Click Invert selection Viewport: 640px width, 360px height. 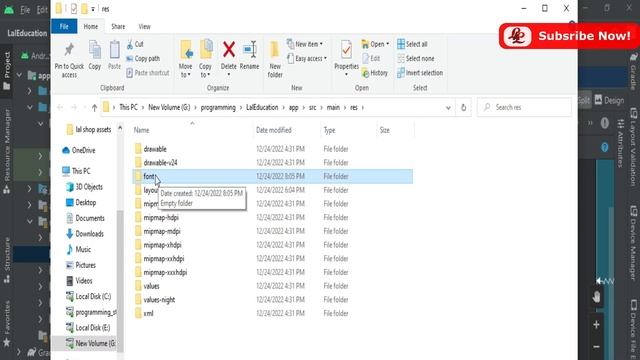point(420,73)
